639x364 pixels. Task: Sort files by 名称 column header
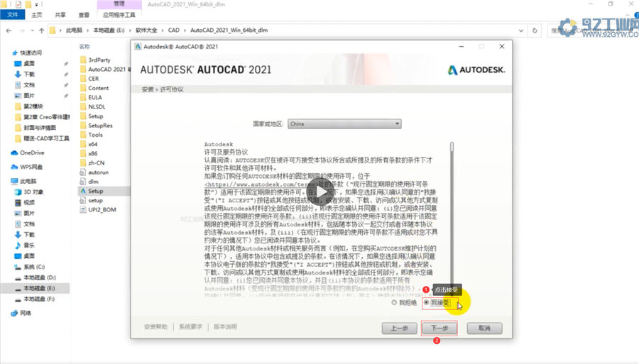pos(84,47)
